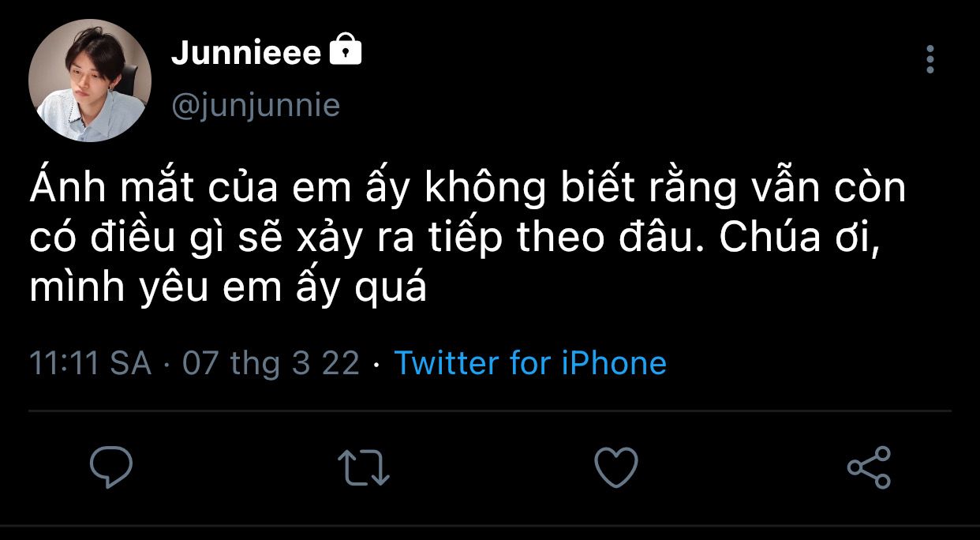Click the date 07 thg 3 22
The height and width of the screenshot is (540, 980).
tap(271, 363)
